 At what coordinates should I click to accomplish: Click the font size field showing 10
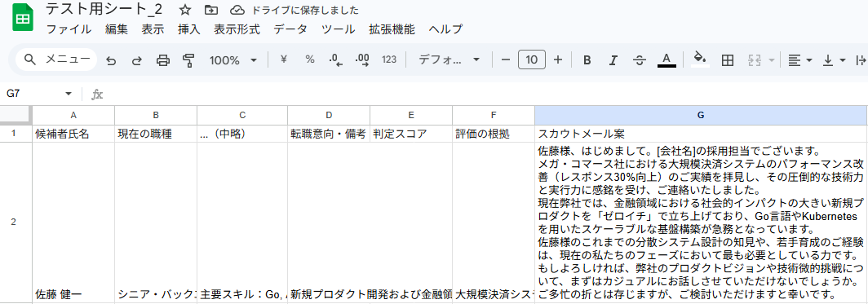coord(532,59)
